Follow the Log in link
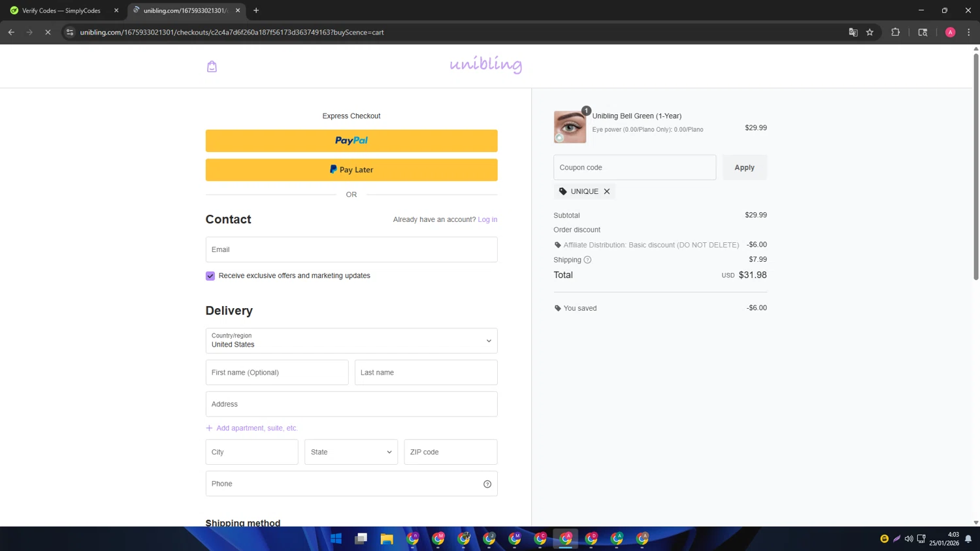This screenshot has width=980, height=551. (x=487, y=219)
